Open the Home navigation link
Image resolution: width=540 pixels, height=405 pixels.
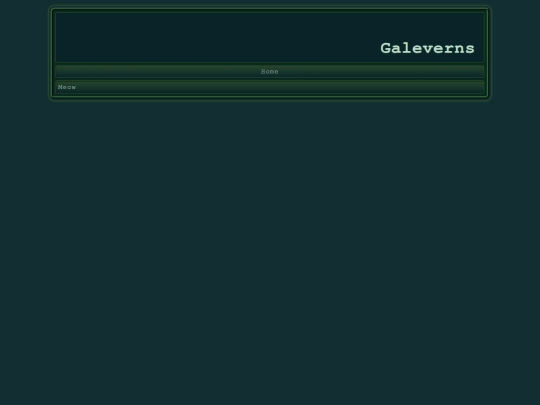269,72
